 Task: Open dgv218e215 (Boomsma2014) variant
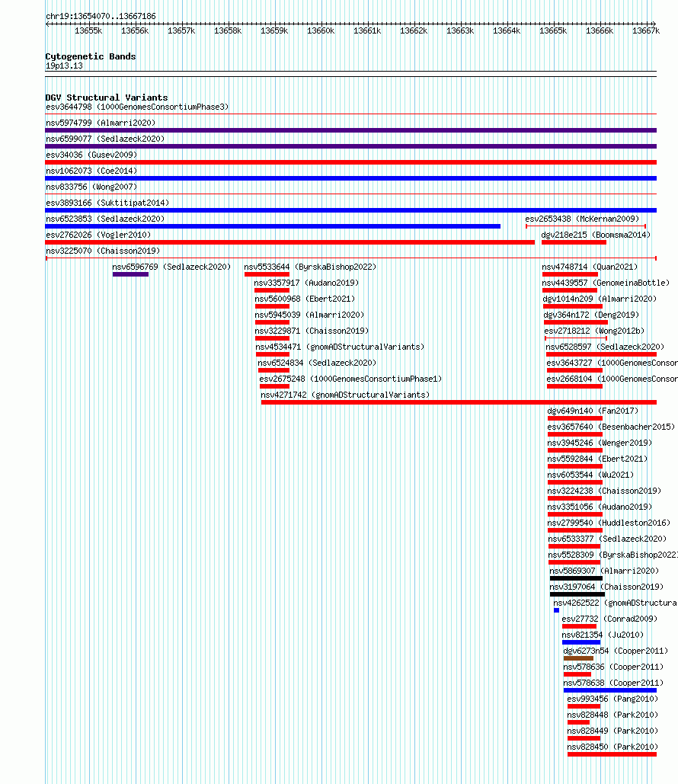[596, 235]
